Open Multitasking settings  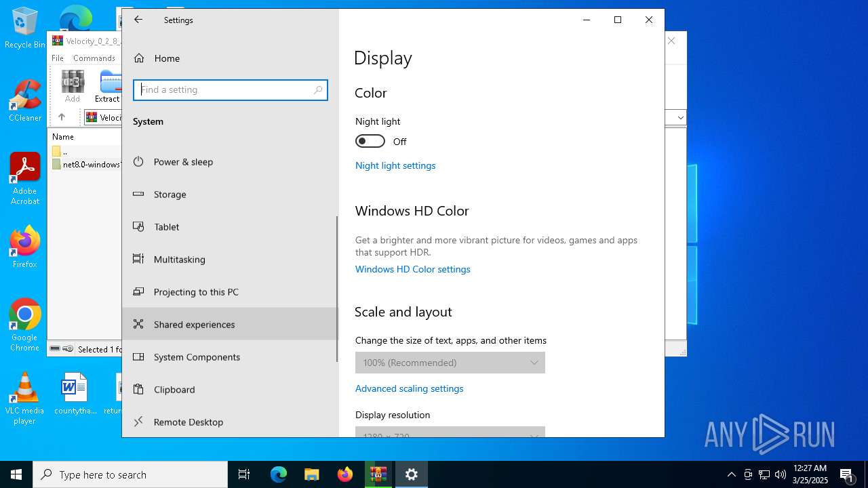[x=231, y=259]
